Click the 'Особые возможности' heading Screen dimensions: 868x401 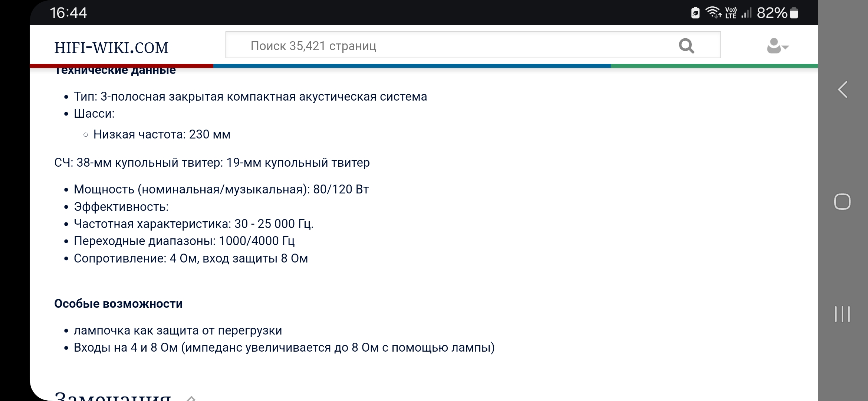(118, 304)
